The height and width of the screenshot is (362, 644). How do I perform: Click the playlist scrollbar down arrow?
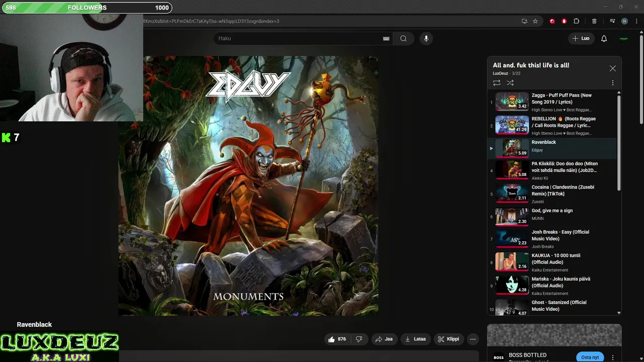pyautogui.click(x=619, y=313)
